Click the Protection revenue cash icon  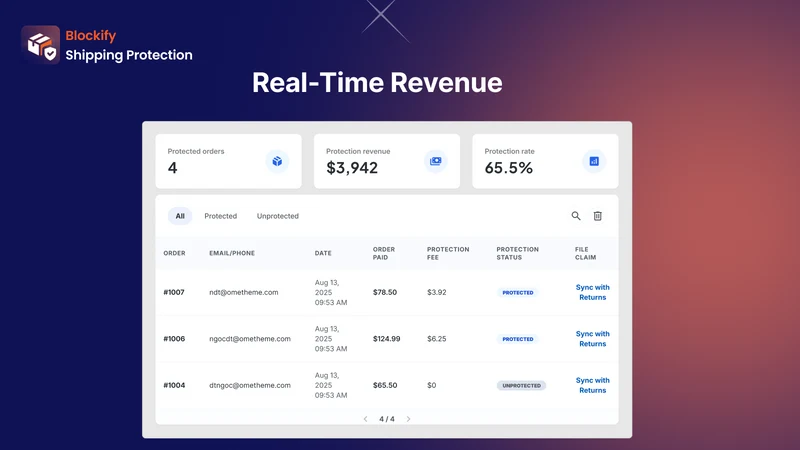point(435,161)
